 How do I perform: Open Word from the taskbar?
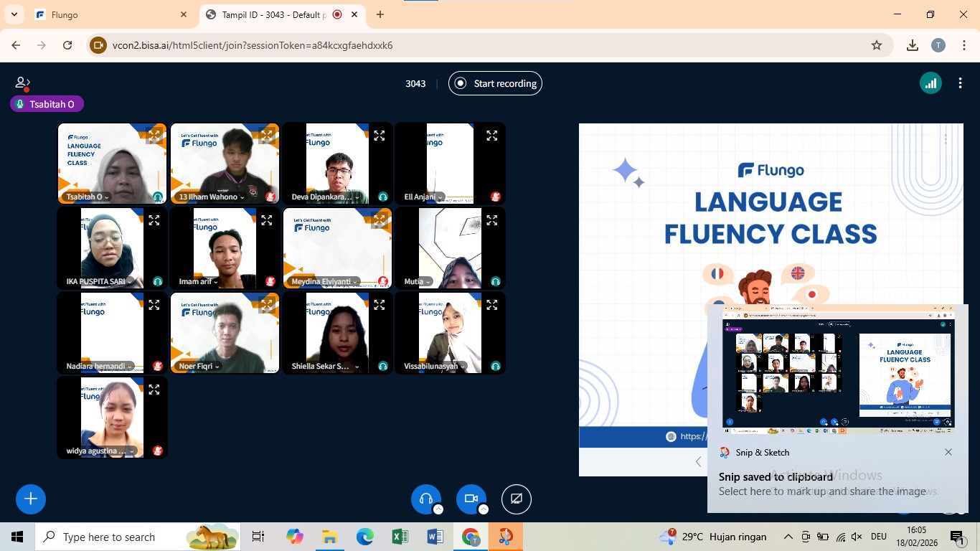tap(435, 537)
